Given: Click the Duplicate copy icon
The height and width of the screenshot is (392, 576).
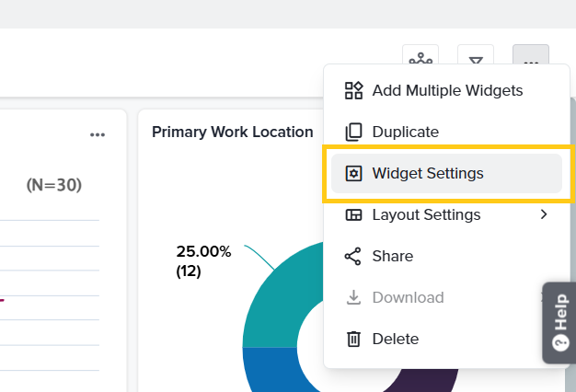Looking at the screenshot, I should pyautogui.click(x=353, y=132).
